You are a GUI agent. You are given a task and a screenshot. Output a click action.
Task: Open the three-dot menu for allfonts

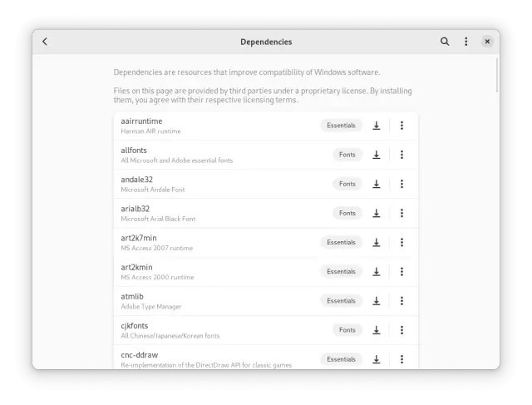[401, 155]
